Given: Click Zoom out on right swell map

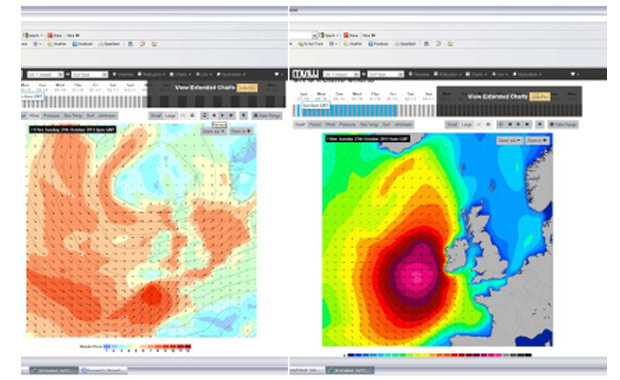Looking at the screenshot, I should click(510, 140).
